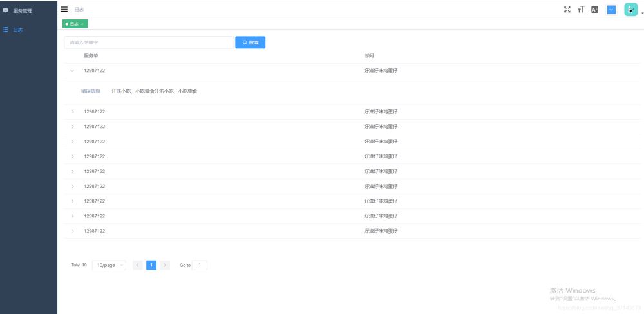Select 日志 in the sidebar menu

coord(17,30)
